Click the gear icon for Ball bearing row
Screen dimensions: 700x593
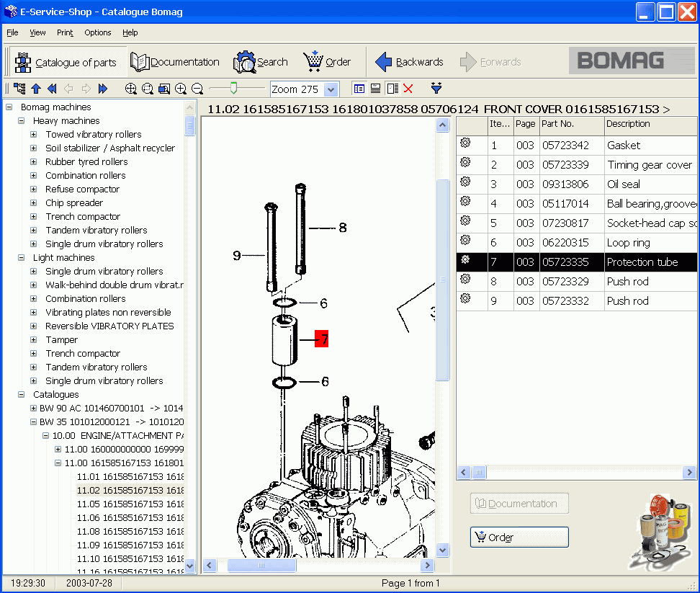click(x=465, y=201)
